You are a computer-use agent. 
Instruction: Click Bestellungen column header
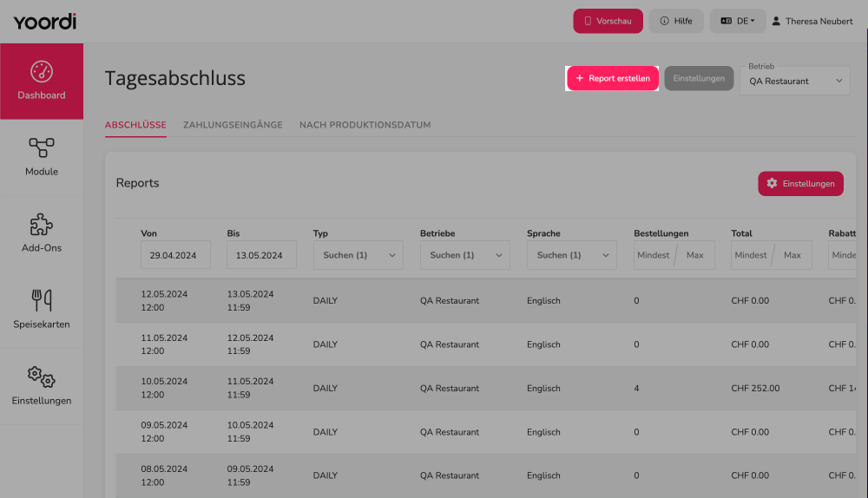coord(661,233)
